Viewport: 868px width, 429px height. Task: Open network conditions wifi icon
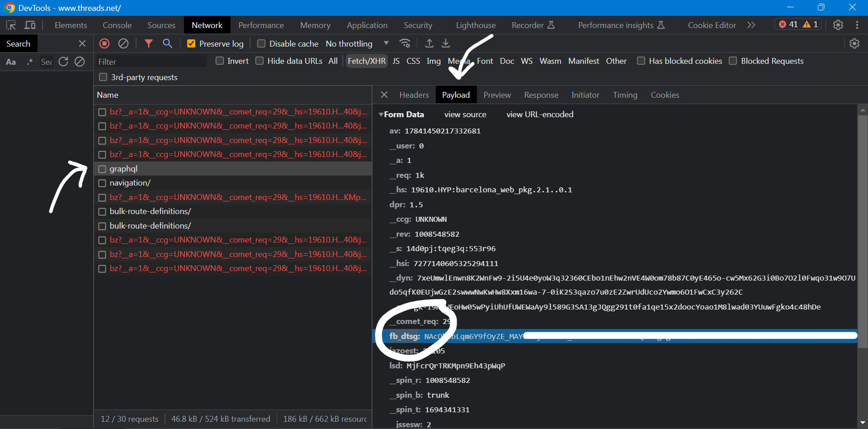[405, 43]
